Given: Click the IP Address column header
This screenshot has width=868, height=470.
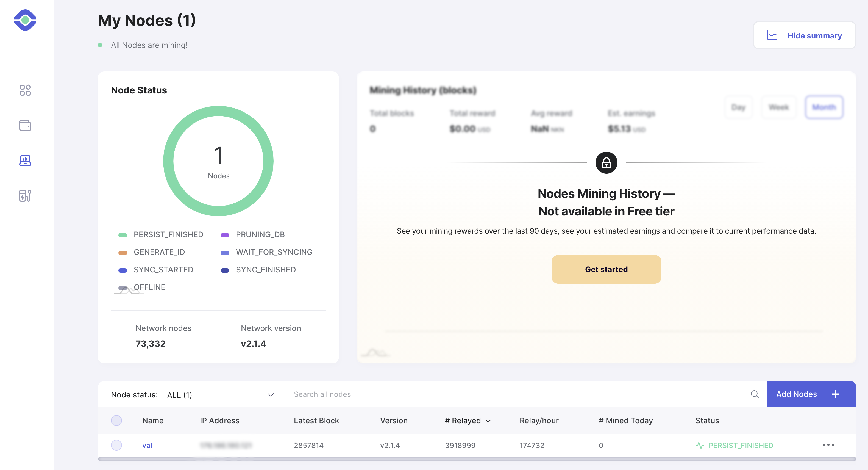Looking at the screenshot, I should click(x=219, y=421).
